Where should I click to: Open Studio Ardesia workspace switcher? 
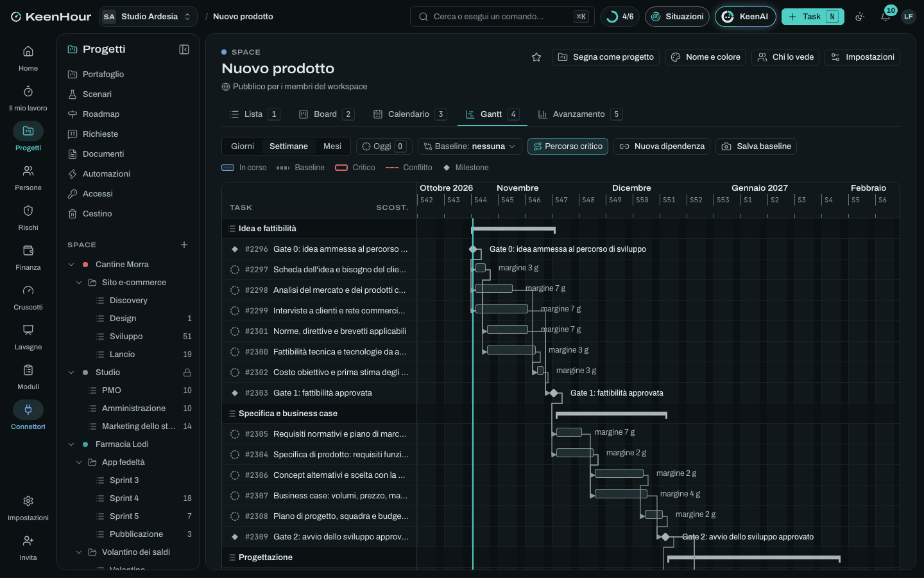[x=148, y=17]
